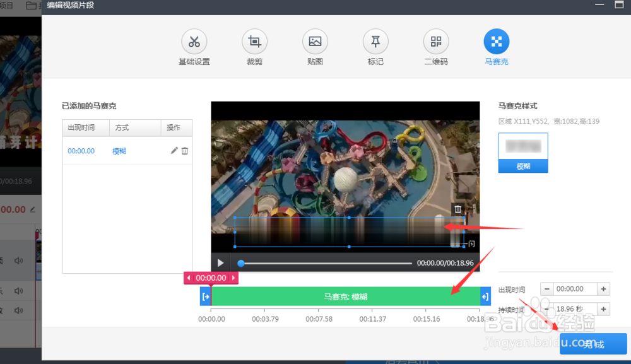Increase 出现时间 with the plus stepper

click(x=603, y=288)
